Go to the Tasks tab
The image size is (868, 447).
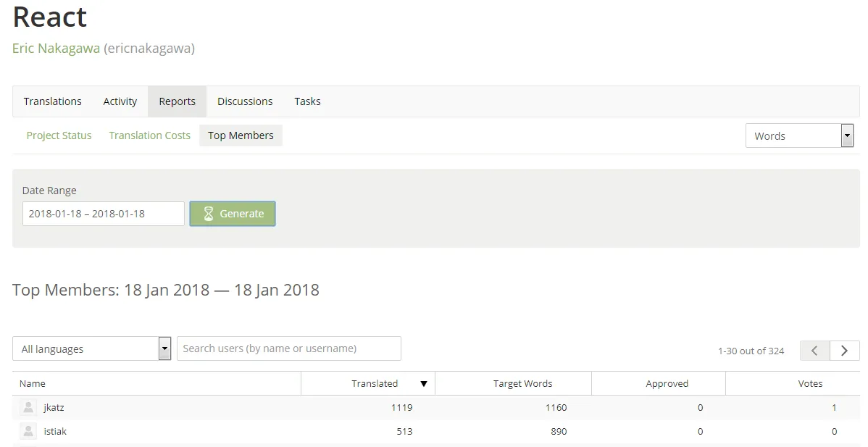307,101
